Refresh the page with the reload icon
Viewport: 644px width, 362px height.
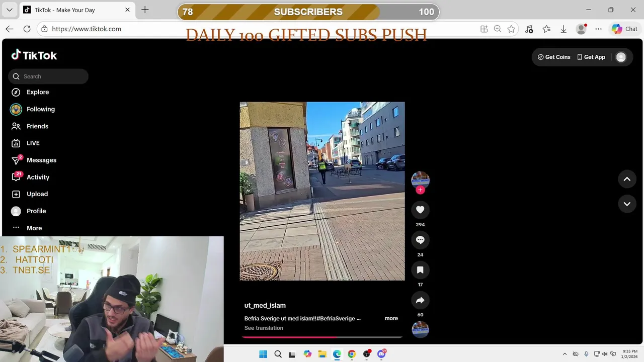27,29
